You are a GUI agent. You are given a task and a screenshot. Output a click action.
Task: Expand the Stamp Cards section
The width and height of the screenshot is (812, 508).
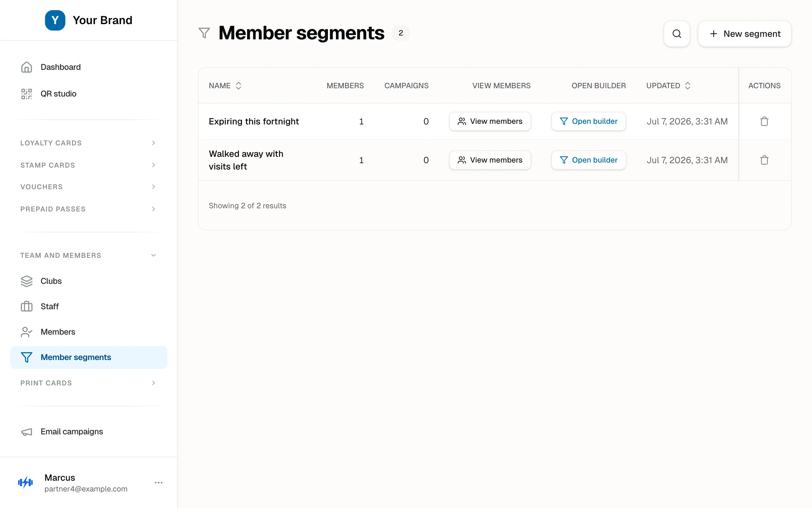click(88, 165)
